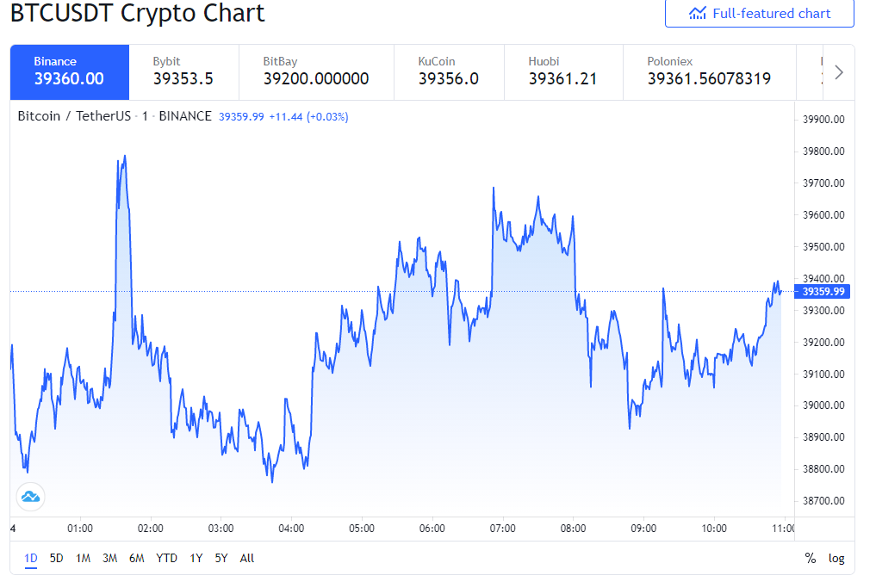Choose the YTD time range

click(166, 558)
